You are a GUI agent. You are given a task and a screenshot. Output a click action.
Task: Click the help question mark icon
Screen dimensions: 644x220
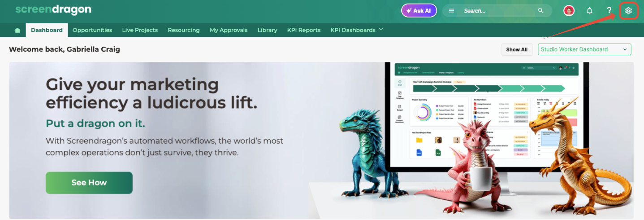pos(609,11)
